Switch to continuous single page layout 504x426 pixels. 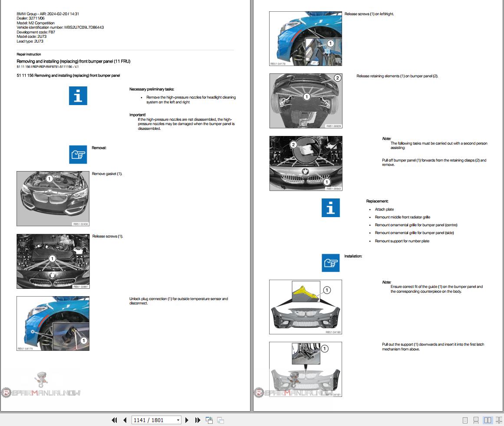pyautogui.click(x=476, y=420)
